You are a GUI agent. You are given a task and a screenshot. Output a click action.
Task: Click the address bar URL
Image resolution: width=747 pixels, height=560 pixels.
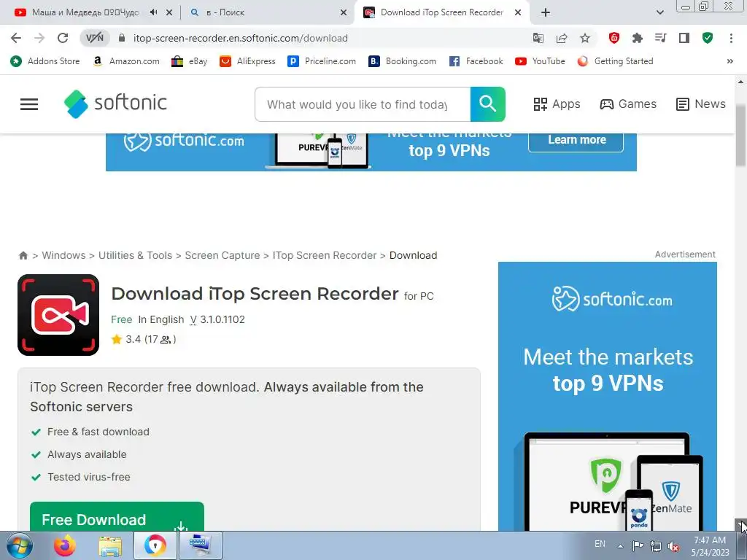241,38
